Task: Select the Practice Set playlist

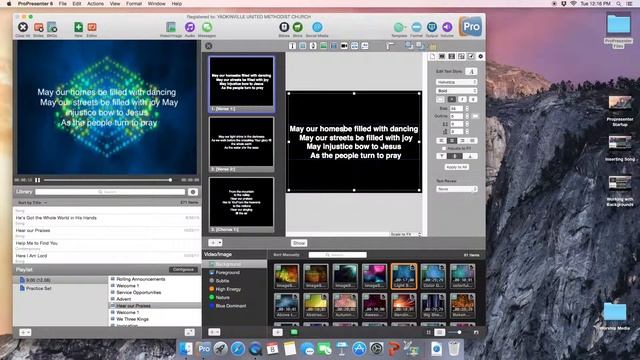Action: pos(39,288)
